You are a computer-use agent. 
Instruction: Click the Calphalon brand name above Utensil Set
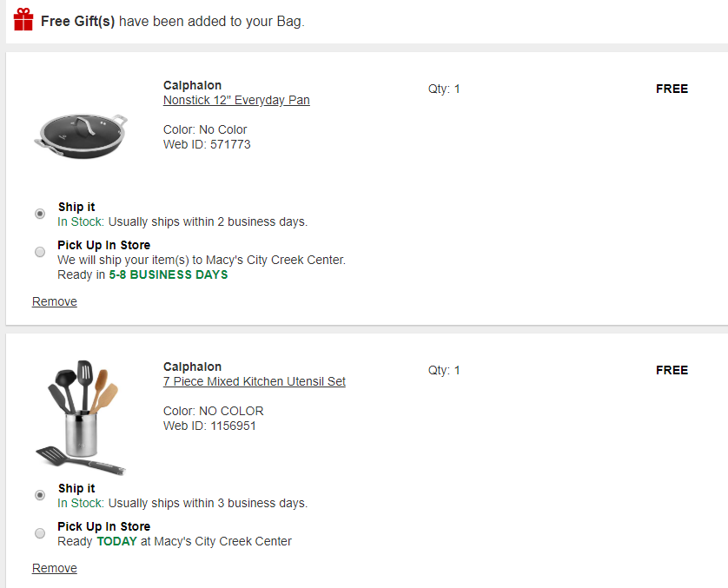(x=192, y=367)
